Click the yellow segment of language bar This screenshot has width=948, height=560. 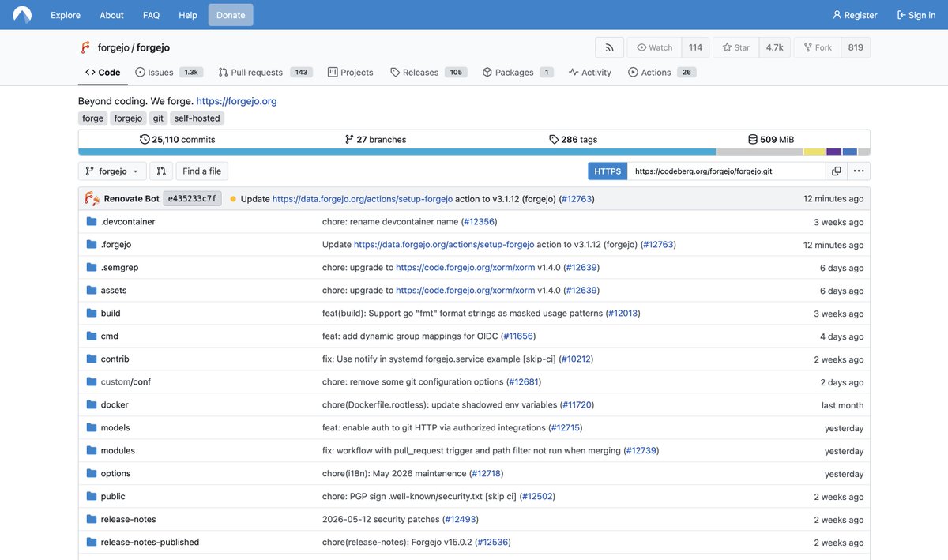814,152
